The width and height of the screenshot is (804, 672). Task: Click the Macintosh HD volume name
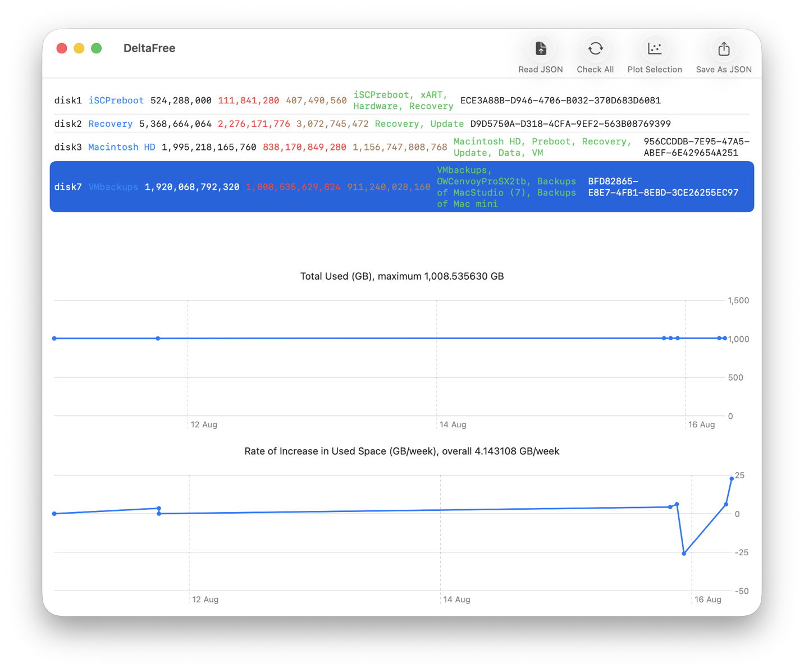[122, 147]
